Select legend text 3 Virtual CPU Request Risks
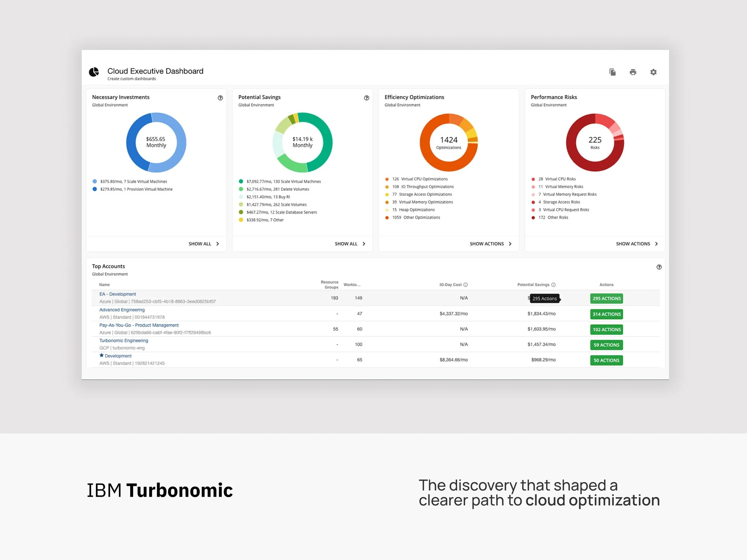The image size is (747, 560). click(564, 210)
